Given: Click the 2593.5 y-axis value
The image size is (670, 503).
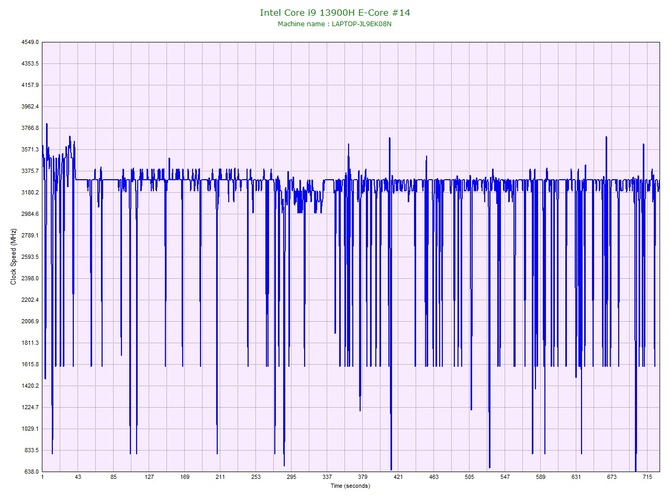Looking at the screenshot, I should tap(30, 257).
